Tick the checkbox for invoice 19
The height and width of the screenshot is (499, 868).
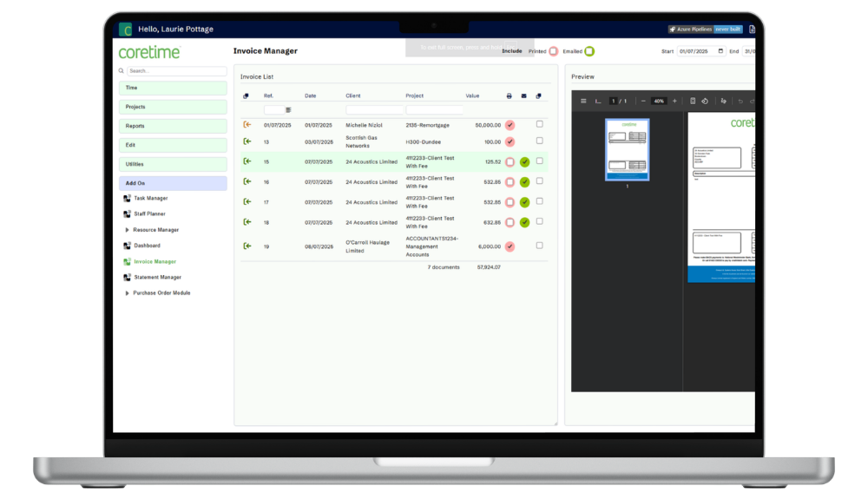[x=539, y=246]
